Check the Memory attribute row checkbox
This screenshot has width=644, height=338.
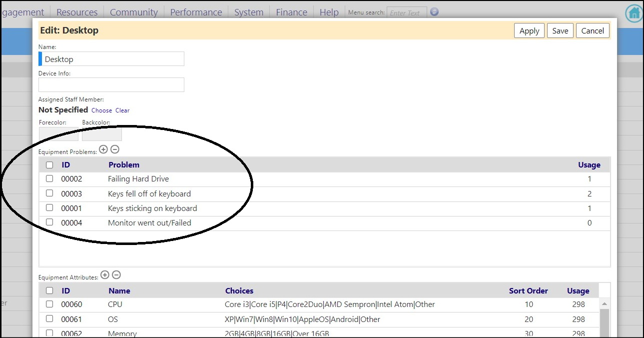pyautogui.click(x=49, y=333)
